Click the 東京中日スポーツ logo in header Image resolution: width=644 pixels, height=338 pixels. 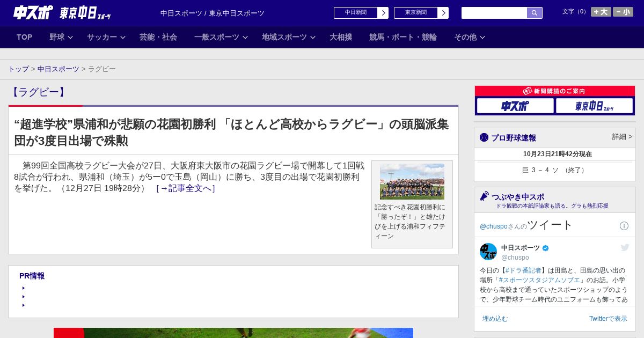[x=85, y=13]
